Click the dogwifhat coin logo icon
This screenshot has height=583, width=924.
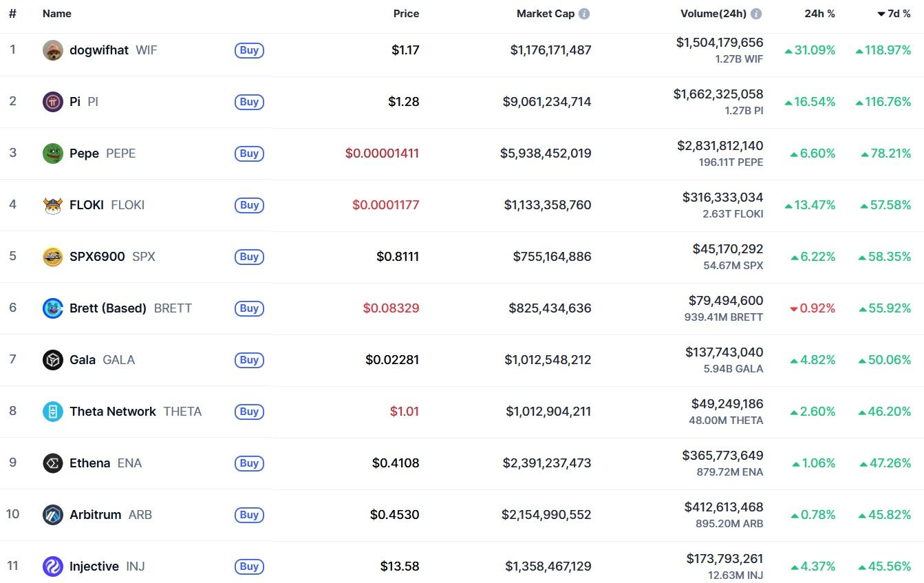[53, 50]
